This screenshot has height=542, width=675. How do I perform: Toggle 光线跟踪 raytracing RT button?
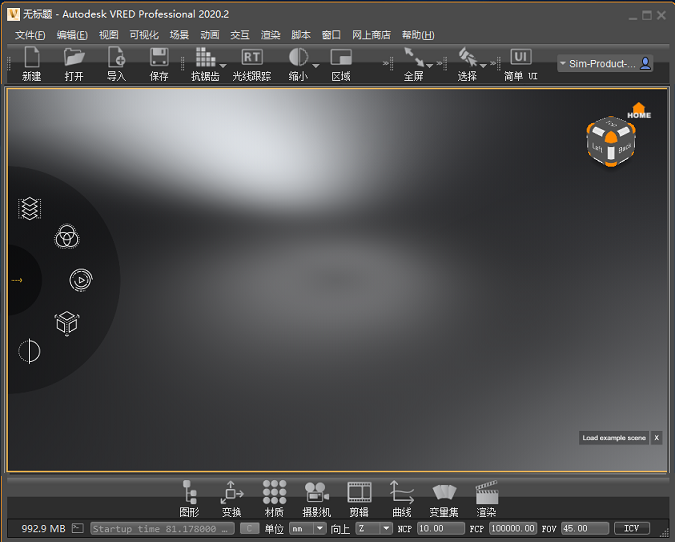(x=252, y=64)
